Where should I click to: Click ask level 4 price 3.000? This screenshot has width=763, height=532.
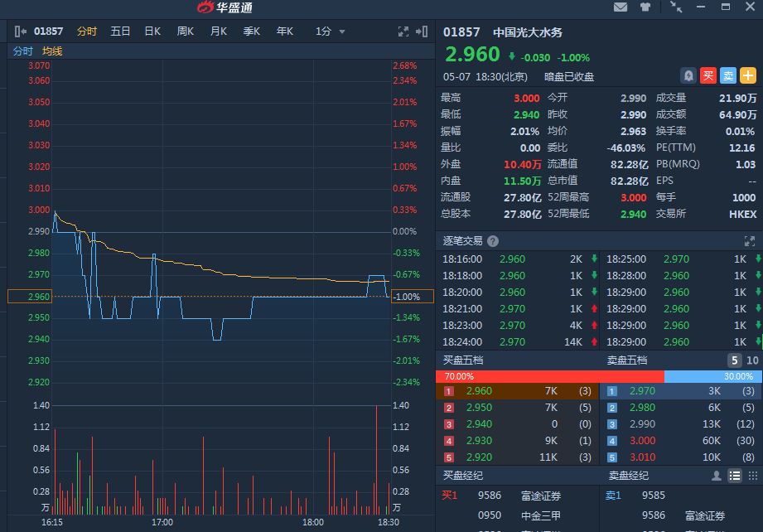[642, 441]
